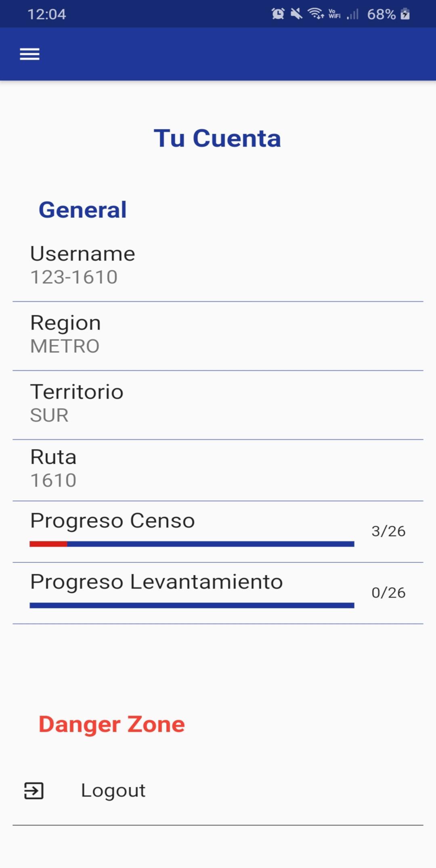Screen dimensions: 436x868
Task: Tap the Danger Zone heading
Action: [112, 724]
